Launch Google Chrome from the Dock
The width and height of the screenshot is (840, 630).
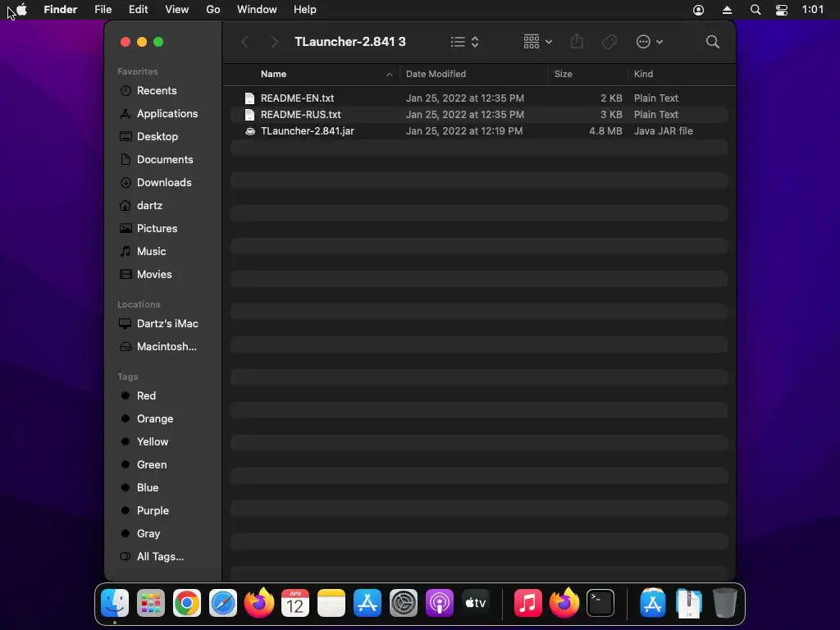point(187,603)
